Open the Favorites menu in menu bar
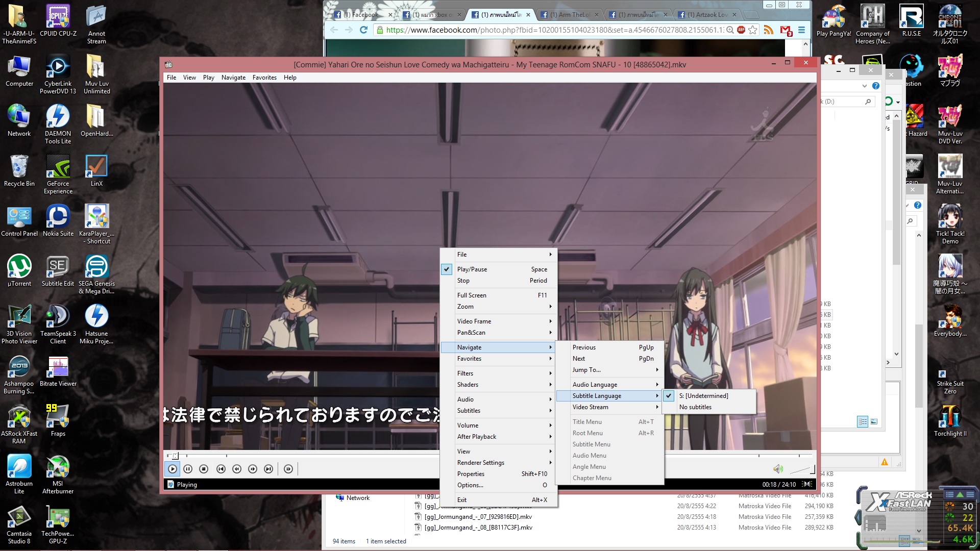Screen dimensions: 980x551 [x=264, y=78]
